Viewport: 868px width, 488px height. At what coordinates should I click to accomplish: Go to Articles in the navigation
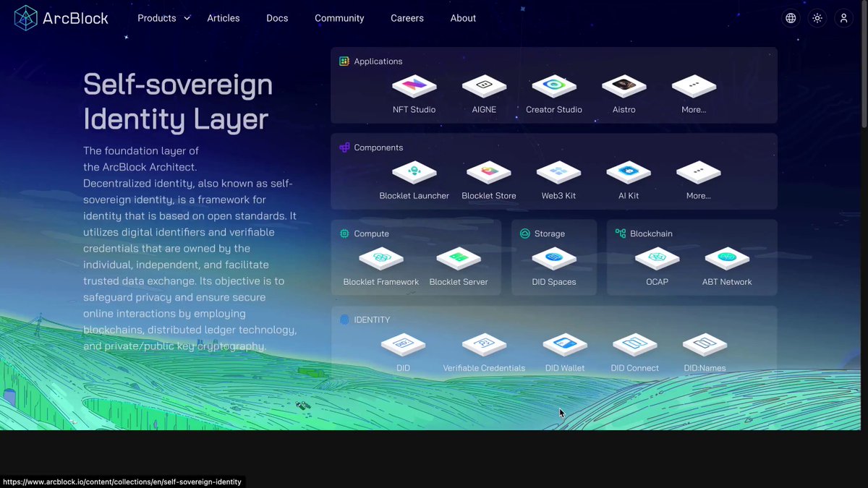tap(224, 18)
